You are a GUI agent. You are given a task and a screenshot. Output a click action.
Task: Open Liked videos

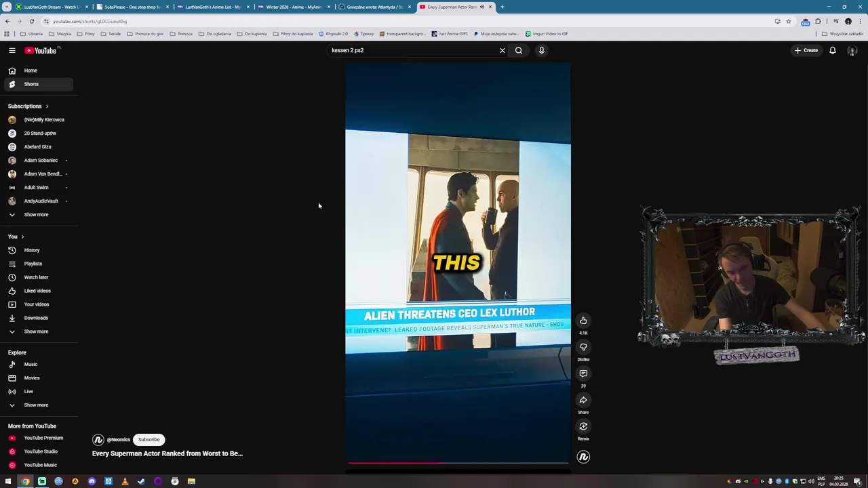point(37,291)
